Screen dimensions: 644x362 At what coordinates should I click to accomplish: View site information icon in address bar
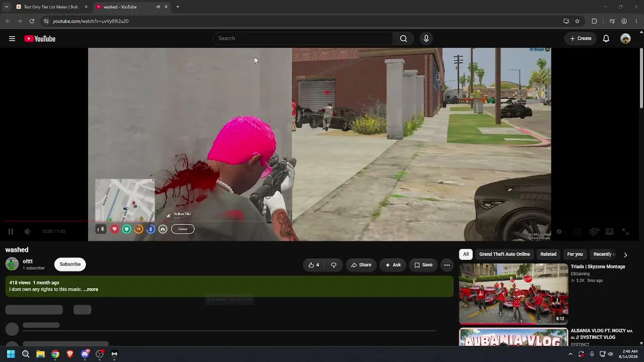[46, 21]
